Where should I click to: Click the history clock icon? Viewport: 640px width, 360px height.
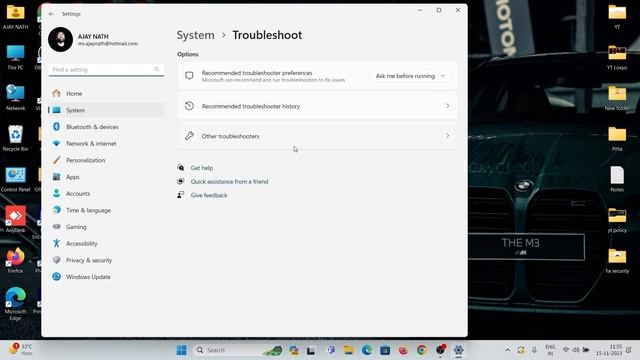tap(189, 106)
